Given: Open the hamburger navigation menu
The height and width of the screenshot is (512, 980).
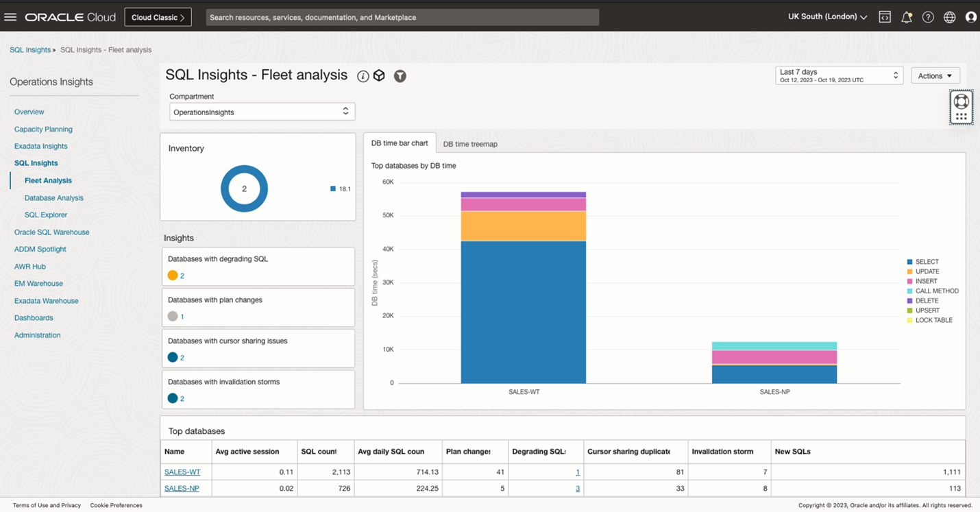Looking at the screenshot, I should 10,17.
